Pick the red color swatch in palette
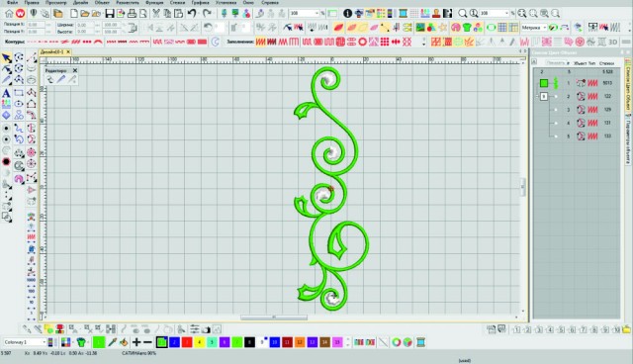The width and height of the screenshot is (633, 364). [x=187, y=342]
